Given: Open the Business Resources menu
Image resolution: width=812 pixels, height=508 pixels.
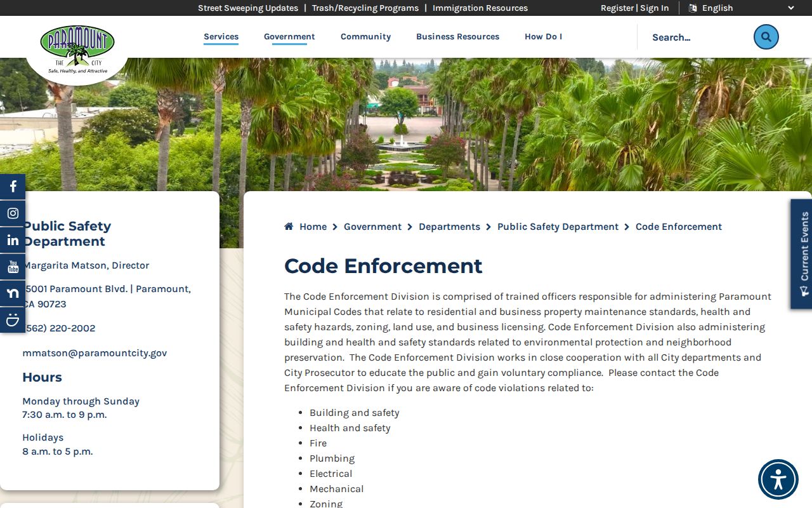Looking at the screenshot, I should tap(458, 37).
